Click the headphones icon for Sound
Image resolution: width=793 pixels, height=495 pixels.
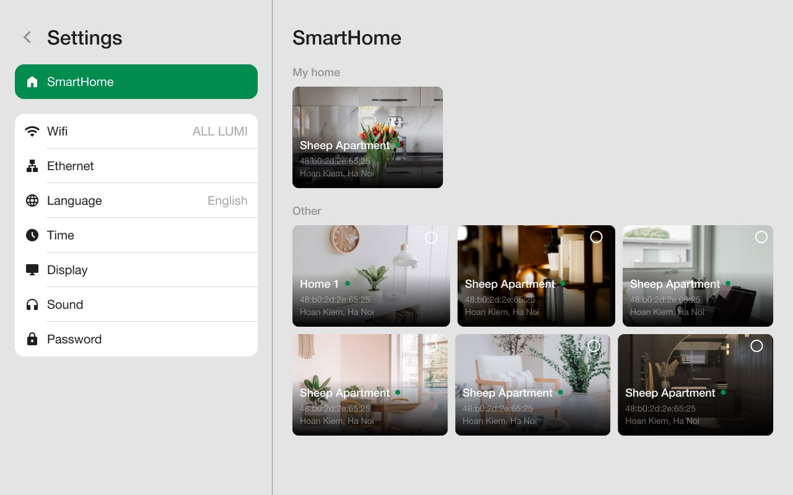32,305
